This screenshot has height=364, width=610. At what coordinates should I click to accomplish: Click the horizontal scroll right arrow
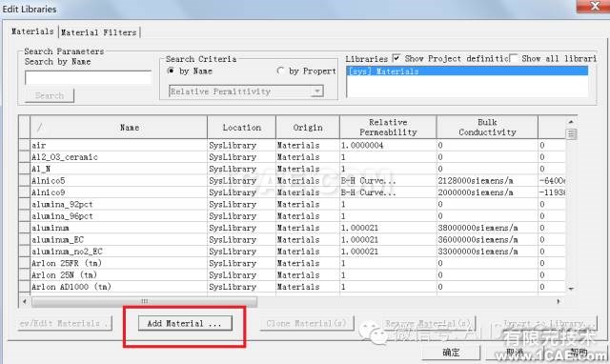559,301
